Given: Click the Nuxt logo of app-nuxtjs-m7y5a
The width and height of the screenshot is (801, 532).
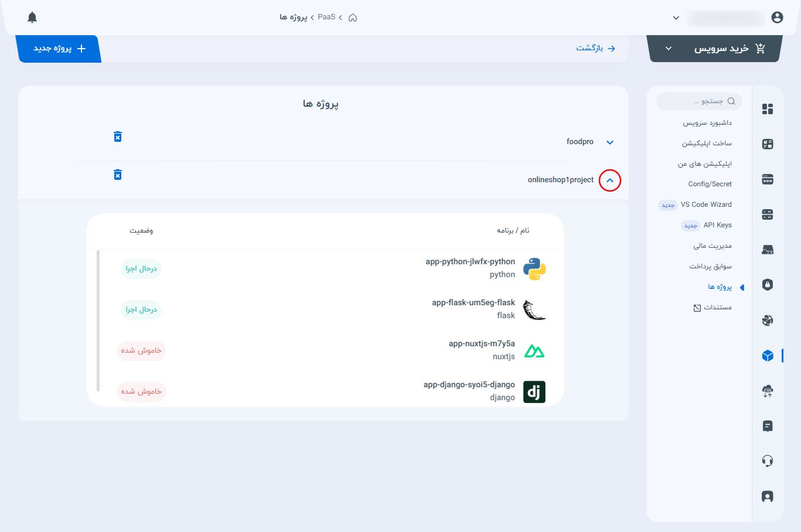Looking at the screenshot, I should pos(534,351).
